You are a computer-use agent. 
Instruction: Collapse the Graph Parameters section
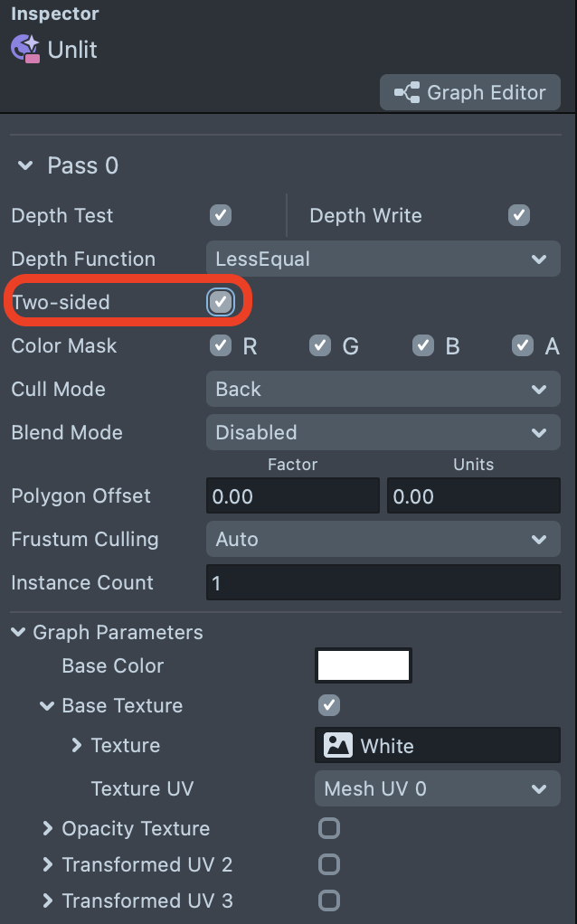[x=18, y=632]
